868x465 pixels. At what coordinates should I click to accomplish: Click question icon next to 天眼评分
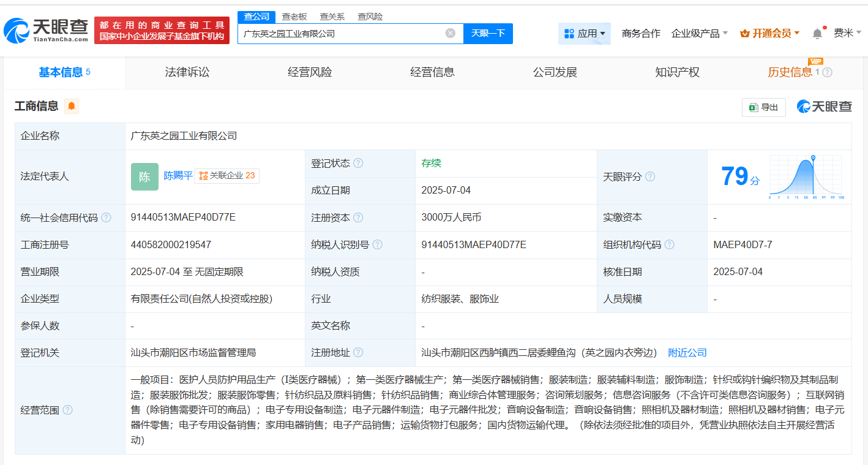pos(650,177)
